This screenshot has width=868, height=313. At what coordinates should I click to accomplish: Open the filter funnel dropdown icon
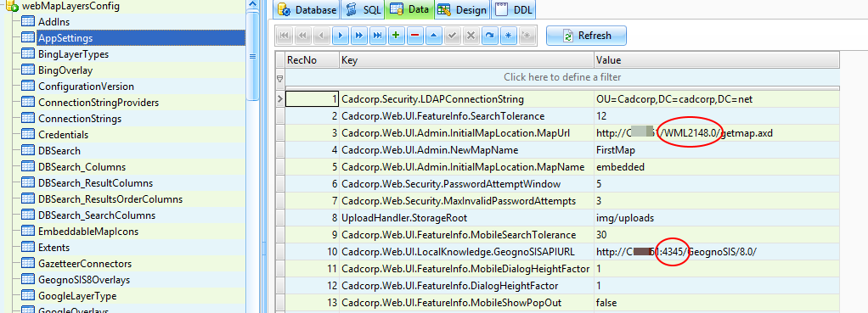click(279, 79)
